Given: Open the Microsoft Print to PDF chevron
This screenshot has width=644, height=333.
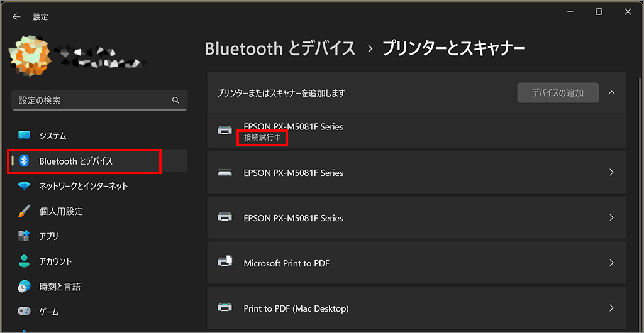Looking at the screenshot, I should [611, 263].
